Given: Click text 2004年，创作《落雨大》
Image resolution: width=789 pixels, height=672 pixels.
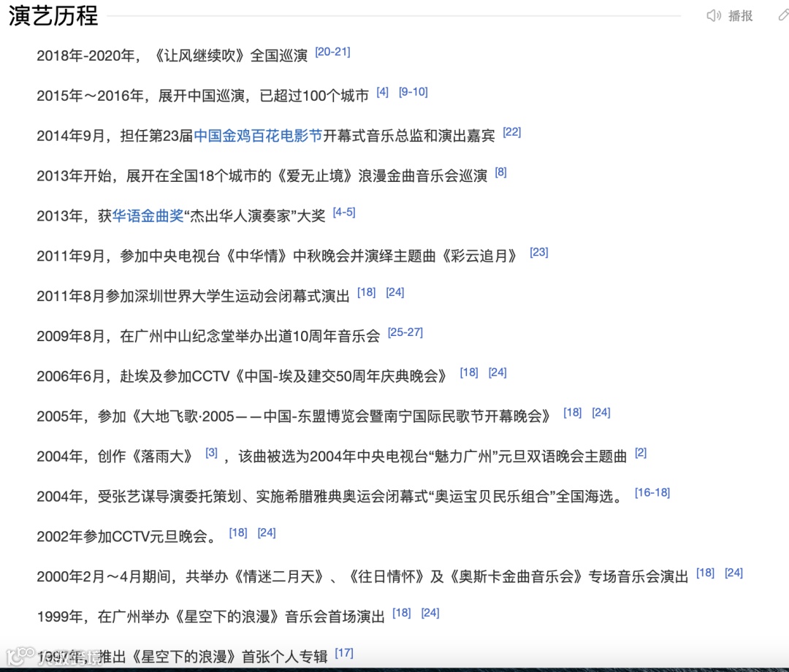Looking at the screenshot, I should point(115,457).
